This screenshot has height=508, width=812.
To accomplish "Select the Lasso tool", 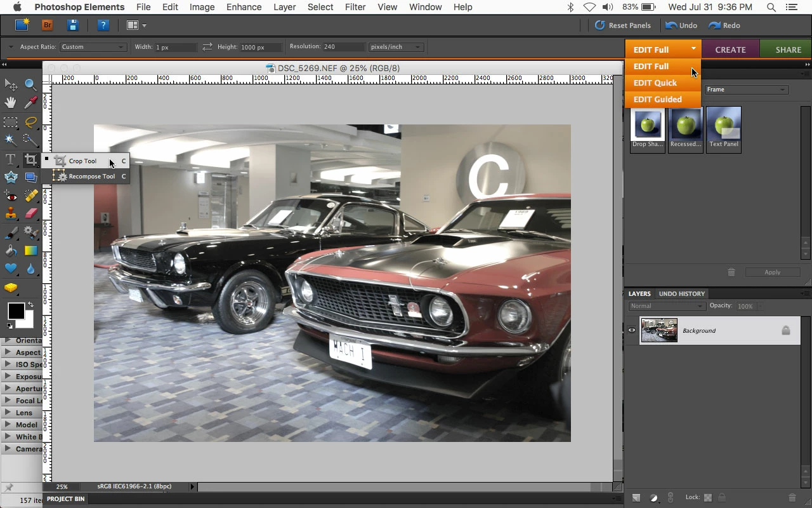I will click(30, 122).
